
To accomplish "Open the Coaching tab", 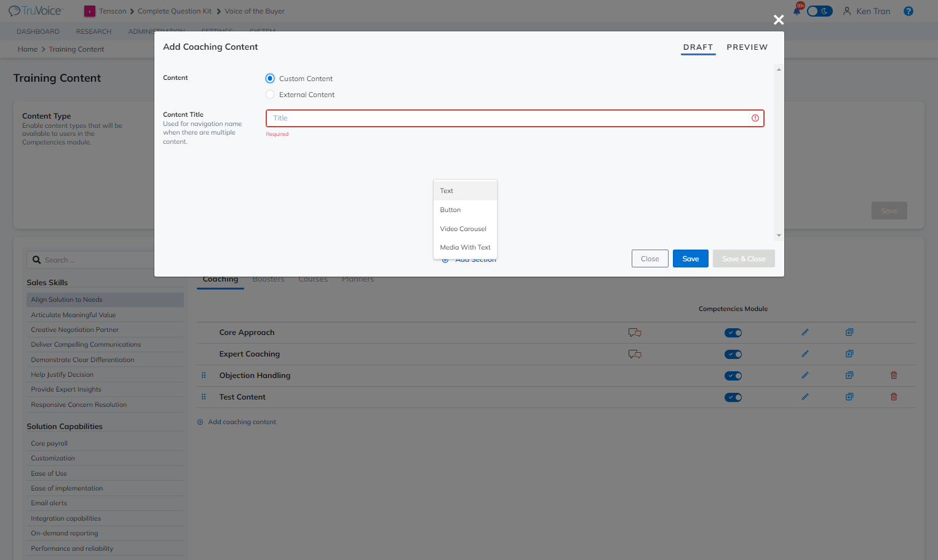I will coord(220,280).
